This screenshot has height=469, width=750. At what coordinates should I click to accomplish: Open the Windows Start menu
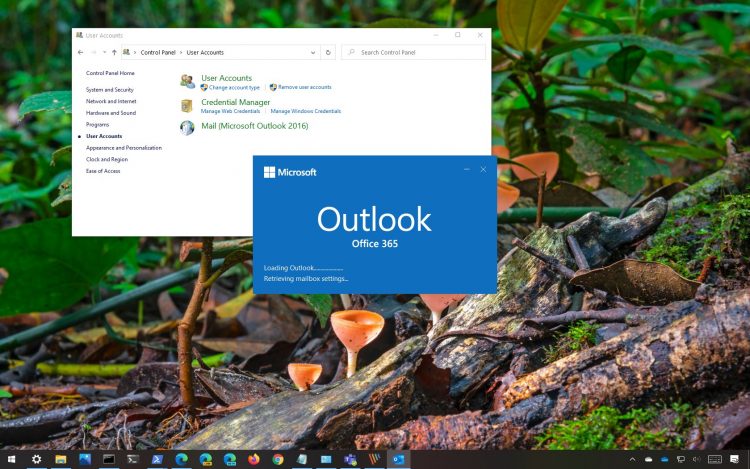click(x=11, y=459)
